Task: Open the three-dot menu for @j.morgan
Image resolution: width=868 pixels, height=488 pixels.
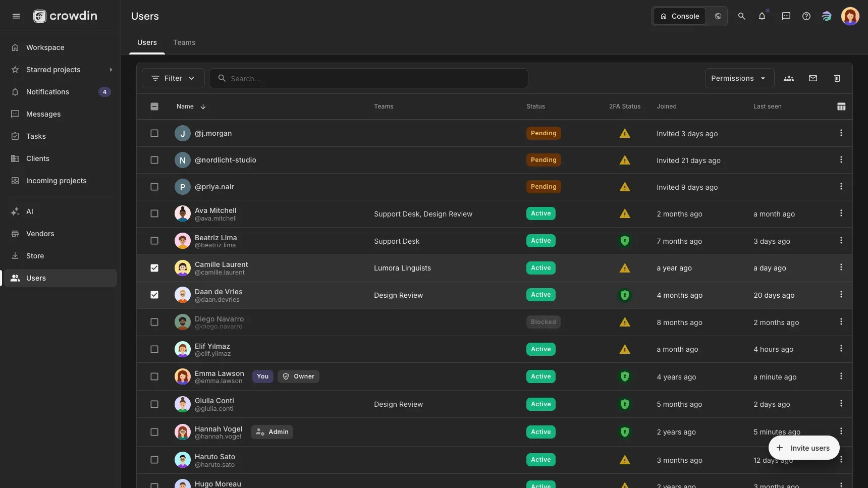Action: click(x=841, y=133)
